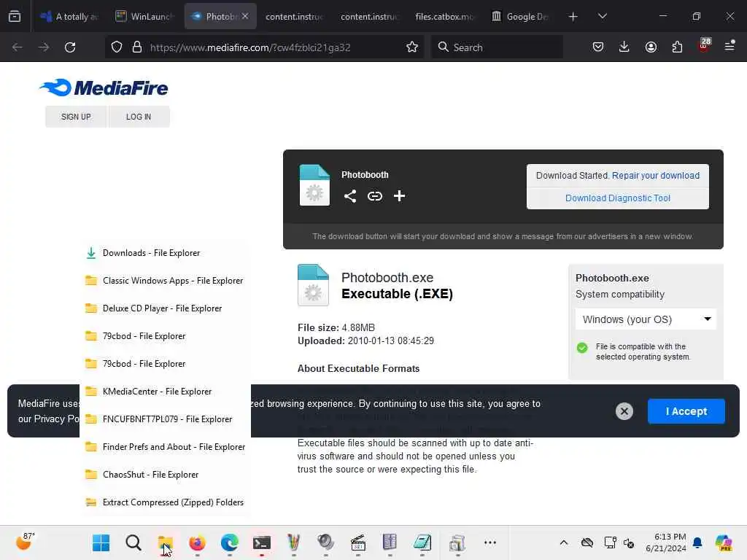Switch to the Google De... tab
This screenshot has width=747, height=560.
pos(519,16)
